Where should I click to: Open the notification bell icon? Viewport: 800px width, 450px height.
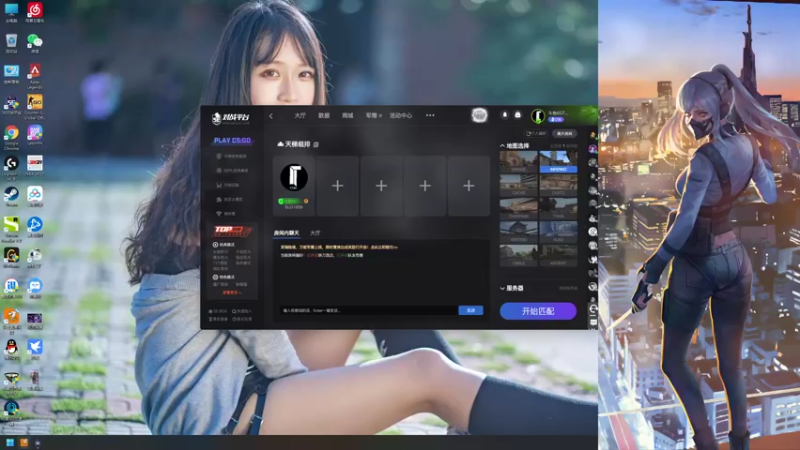[505, 115]
